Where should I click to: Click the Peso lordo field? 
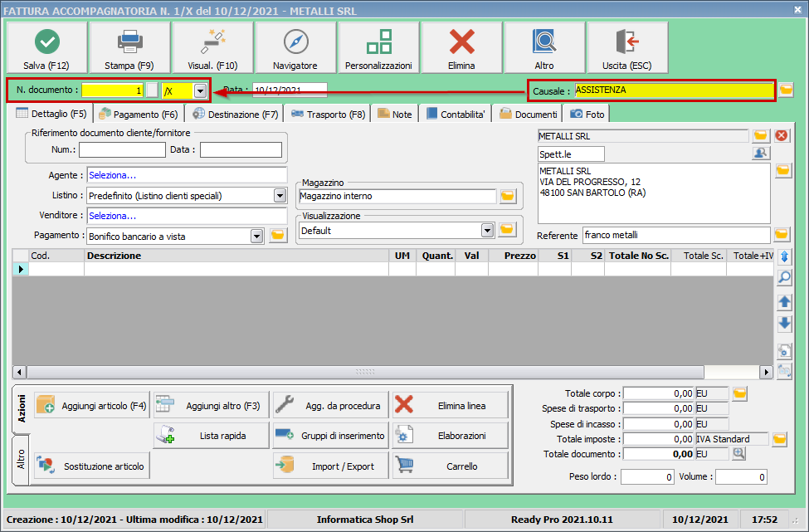[647, 476]
